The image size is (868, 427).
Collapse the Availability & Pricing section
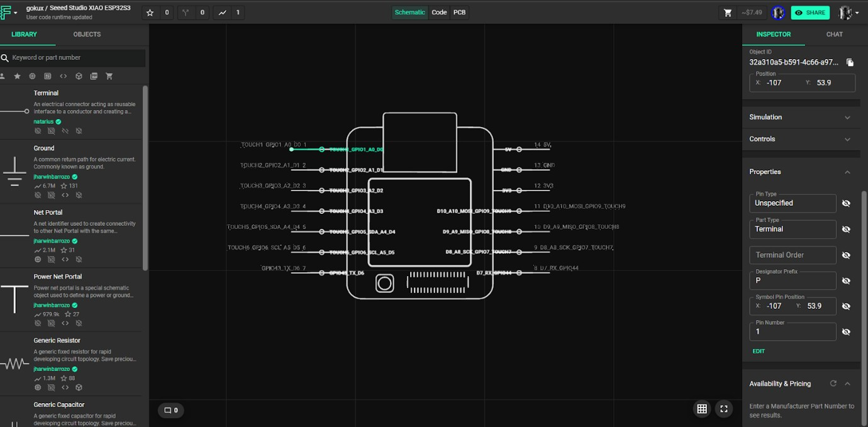847,384
